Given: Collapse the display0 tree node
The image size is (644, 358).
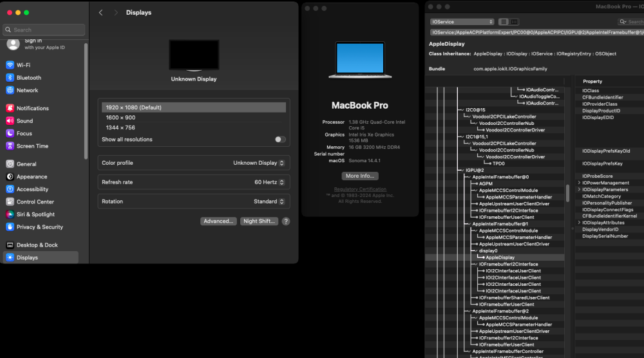Looking at the screenshot, I should click(x=475, y=251).
